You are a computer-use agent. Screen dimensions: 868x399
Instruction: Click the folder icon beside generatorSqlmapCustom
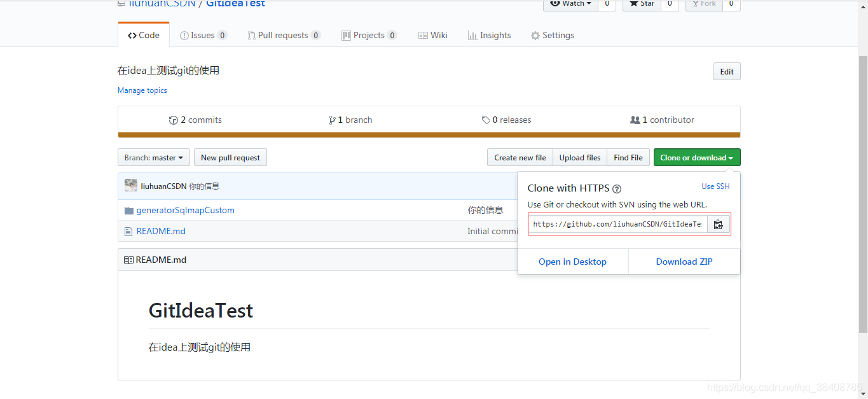[129, 210]
